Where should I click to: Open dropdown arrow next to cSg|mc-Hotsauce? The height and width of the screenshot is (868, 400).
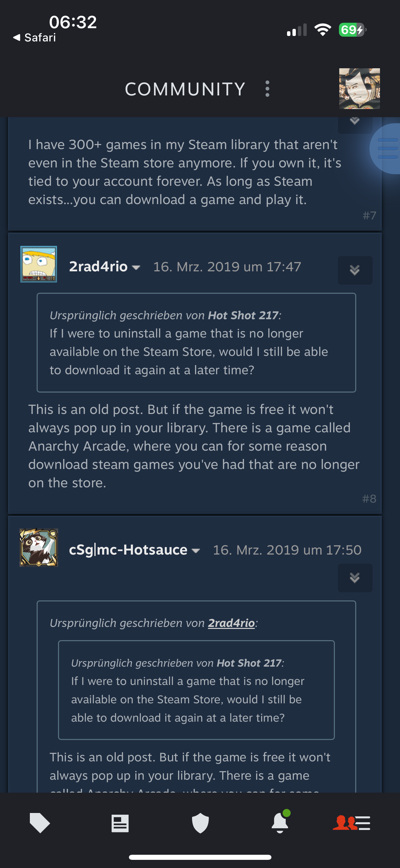196,551
